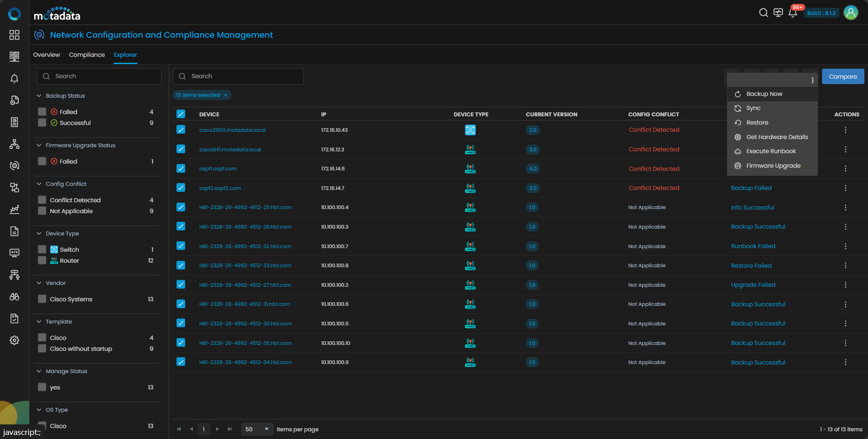868x439 pixels.
Task: Click the Compare button
Action: coord(843,76)
